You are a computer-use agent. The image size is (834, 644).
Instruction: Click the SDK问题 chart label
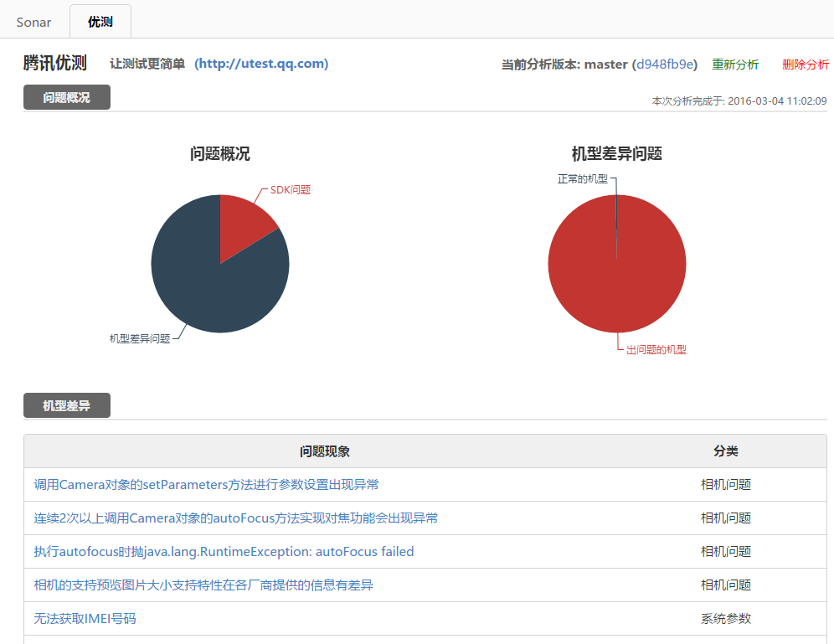(291, 190)
